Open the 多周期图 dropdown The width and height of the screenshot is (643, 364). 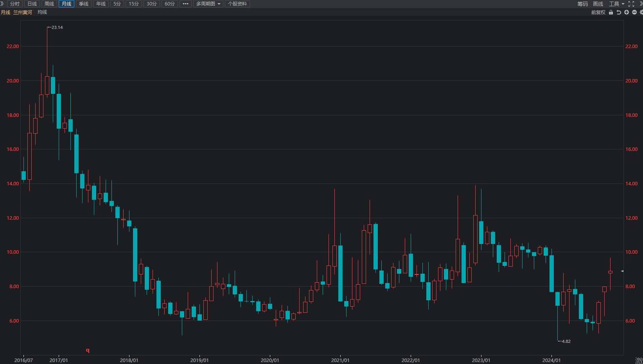click(208, 4)
